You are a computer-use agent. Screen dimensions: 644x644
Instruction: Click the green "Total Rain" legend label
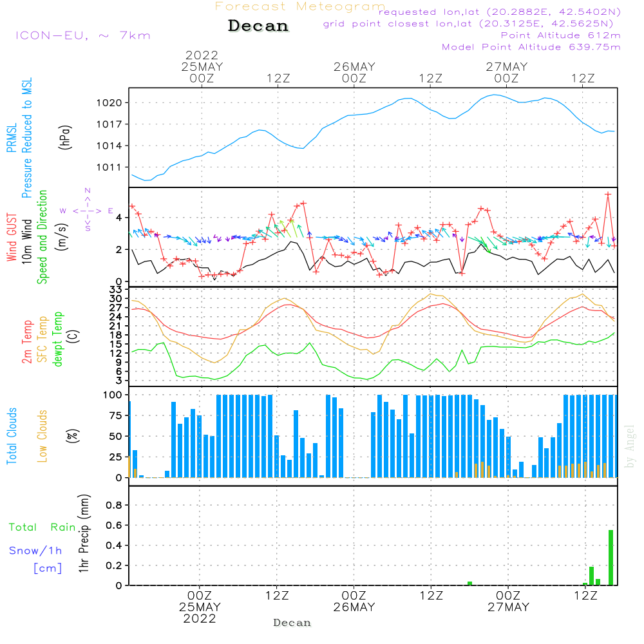[43, 527]
